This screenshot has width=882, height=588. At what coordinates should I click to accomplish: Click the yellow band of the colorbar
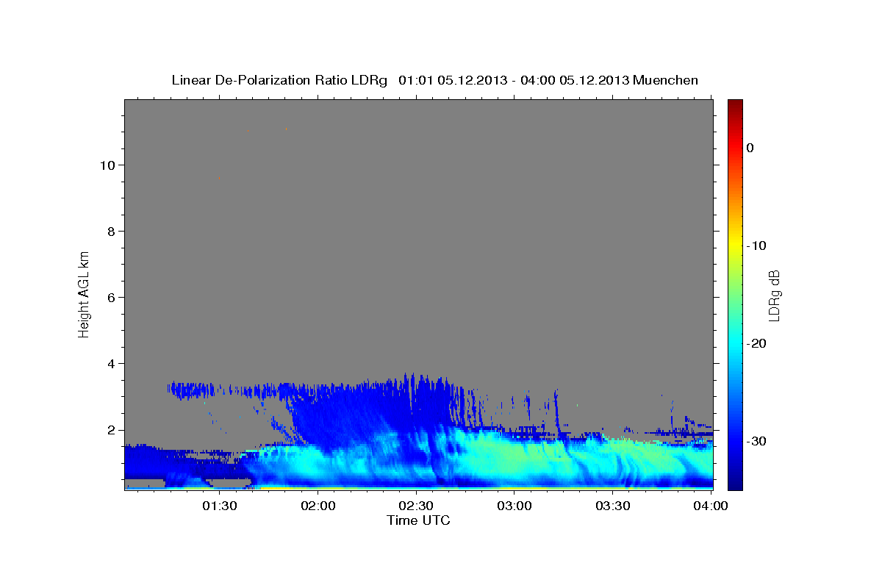click(x=735, y=243)
